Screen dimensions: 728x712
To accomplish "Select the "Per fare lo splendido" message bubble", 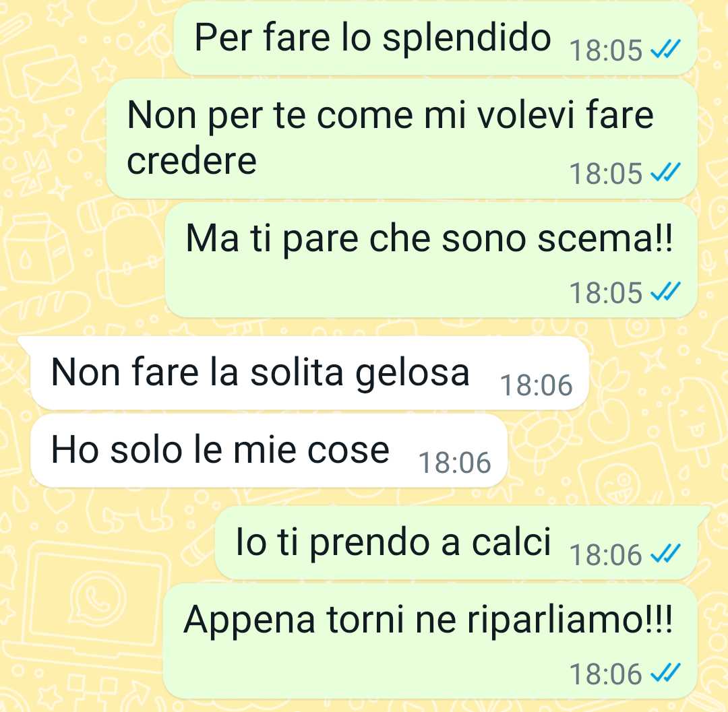I will [435, 38].
